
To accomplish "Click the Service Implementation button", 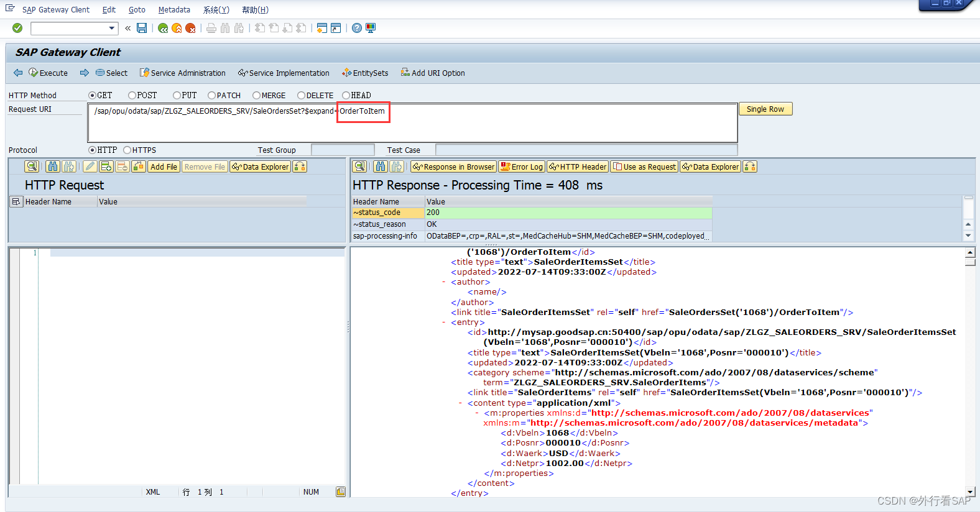I will (284, 73).
